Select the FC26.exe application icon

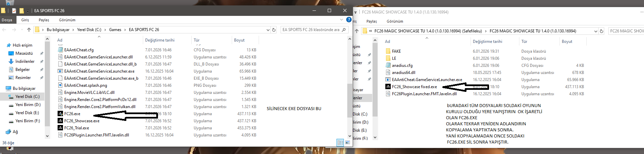coord(60,114)
